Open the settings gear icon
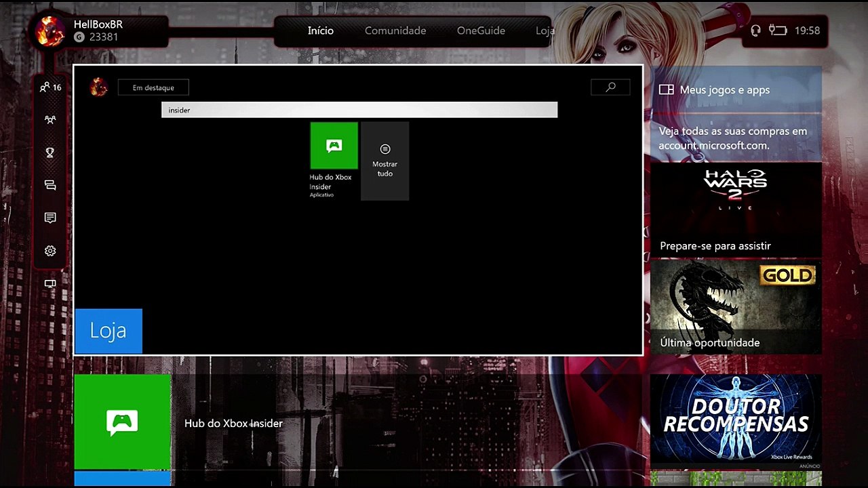This screenshot has height=488, width=868. (x=50, y=251)
